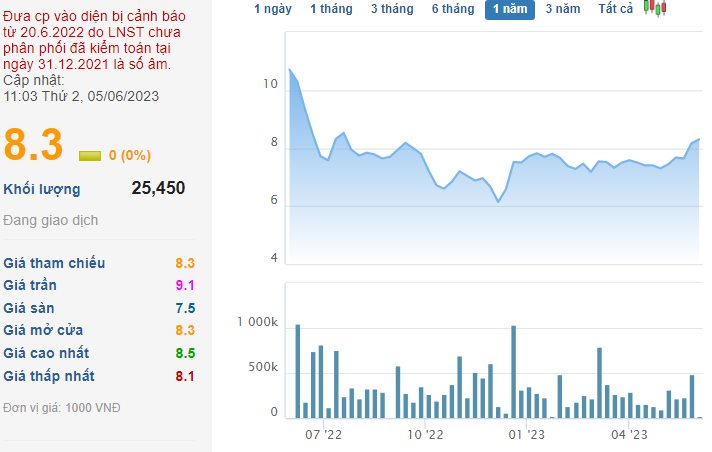Viewport: 712px width, 452px height.
Task: Click the 'Giá mở cửa' label
Action: coord(43,330)
